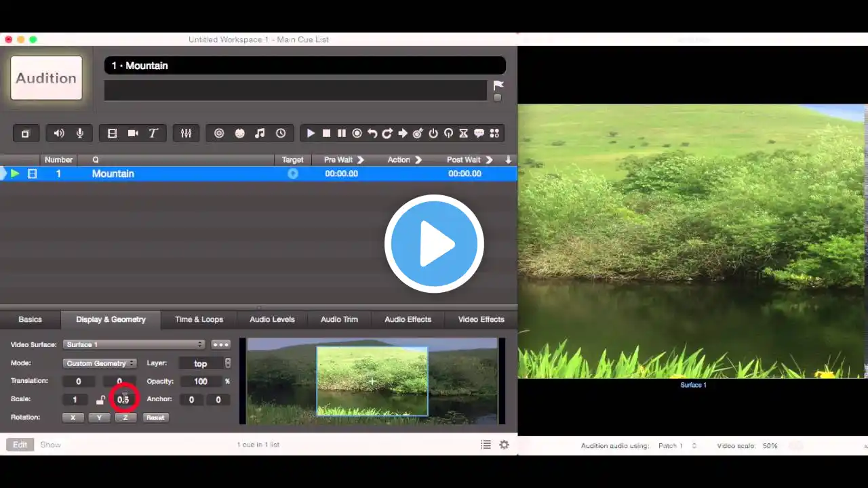Add a Text cue
Image resolution: width=868 pixels, height=488 pixels.
pyautogui.click(x=153, y=134)
